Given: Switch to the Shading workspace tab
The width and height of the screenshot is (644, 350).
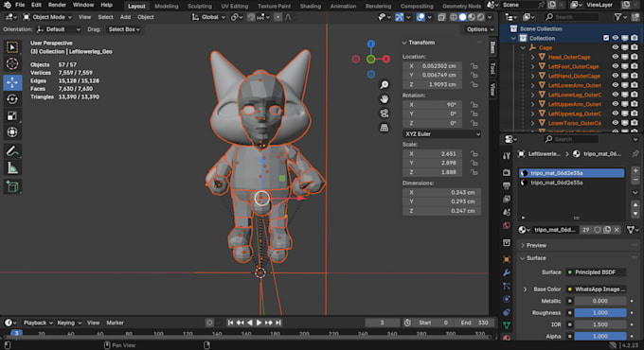Looking at the screenshot, I should (x=310, y=7).
